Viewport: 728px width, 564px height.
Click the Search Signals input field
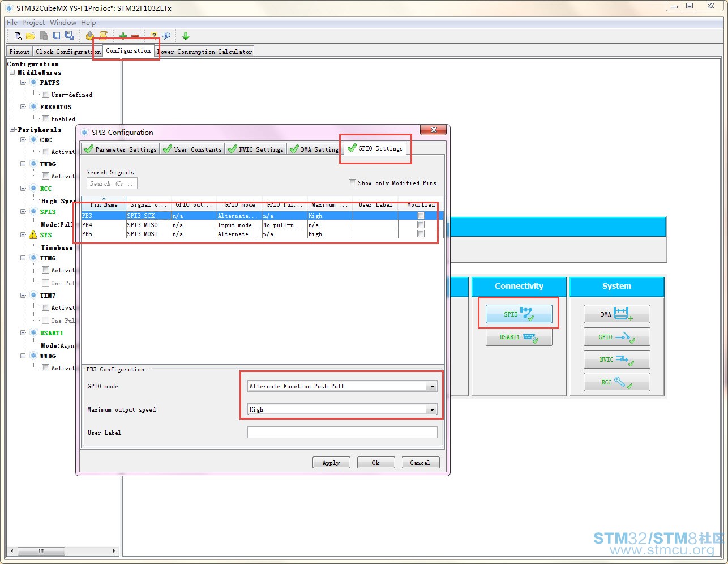pos(112,183)
